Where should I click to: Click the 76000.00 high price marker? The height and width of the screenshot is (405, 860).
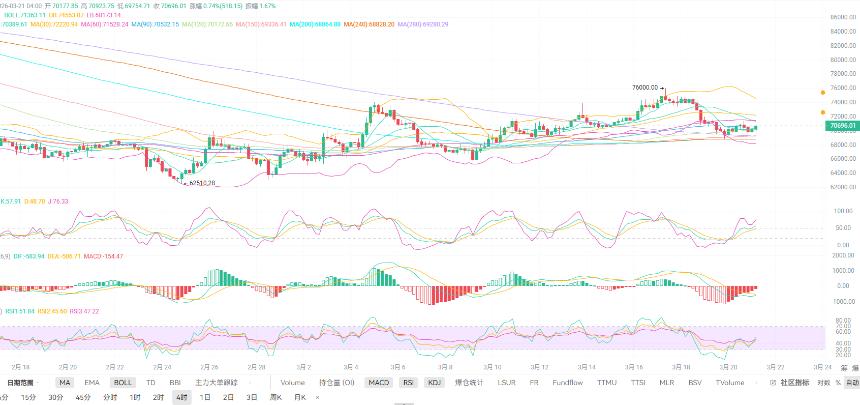645,87
